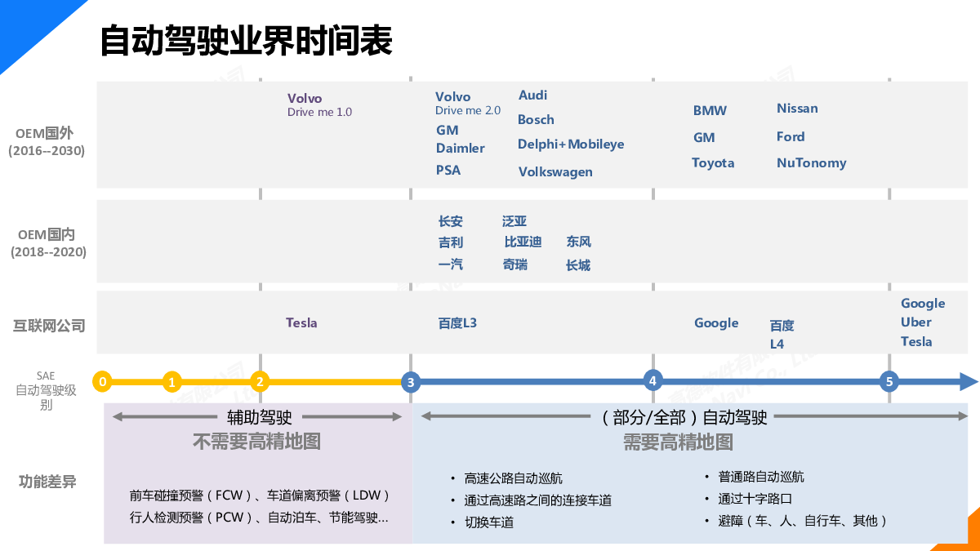Click the 长安 entry
Image resolution: width=980 pixels, height=551 pixels.
point(451,221)
